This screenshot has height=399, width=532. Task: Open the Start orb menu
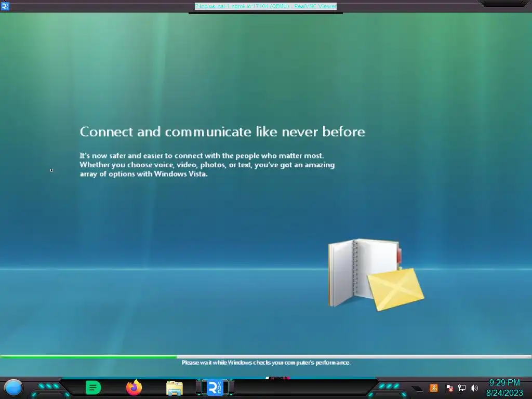pos(14,388)
